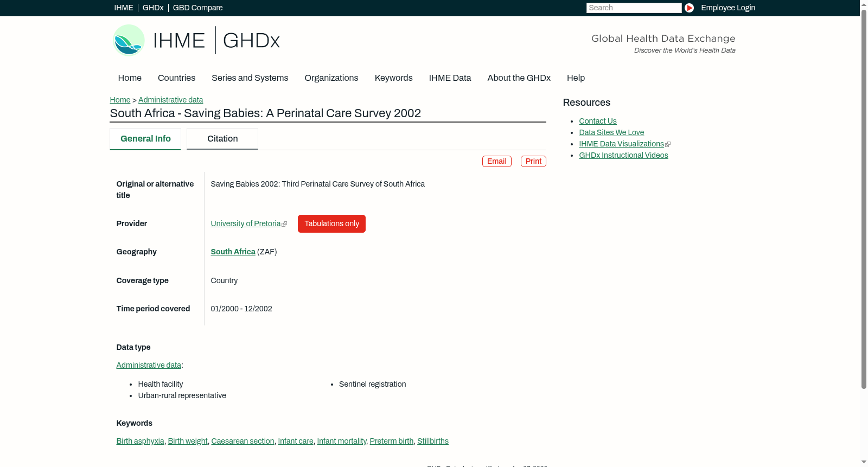Click the GHDx logo text in header

[x=251, y=41]
